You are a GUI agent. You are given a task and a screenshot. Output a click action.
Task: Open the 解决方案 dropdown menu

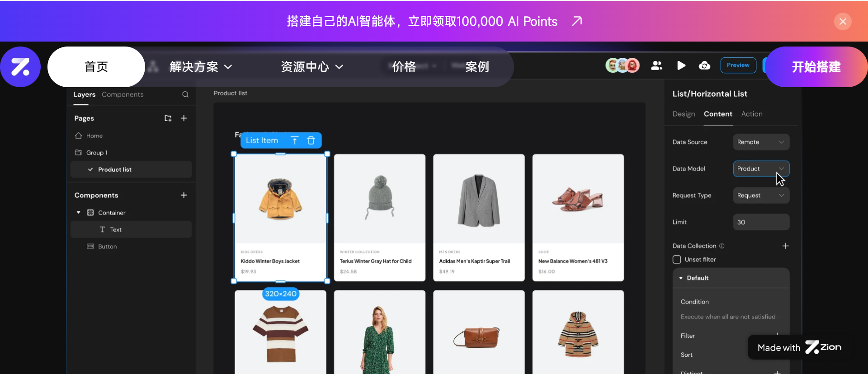[201, 67]
